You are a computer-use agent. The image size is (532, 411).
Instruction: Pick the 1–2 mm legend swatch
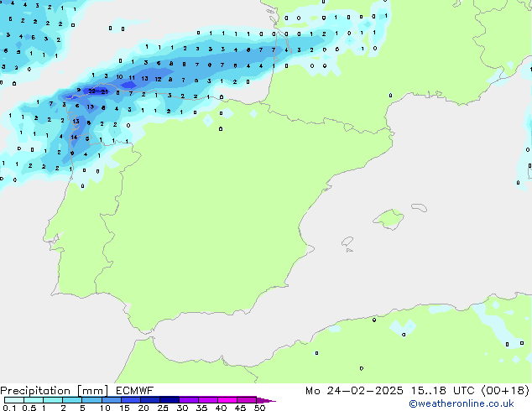pyautogui.click(x=53, y=400)
